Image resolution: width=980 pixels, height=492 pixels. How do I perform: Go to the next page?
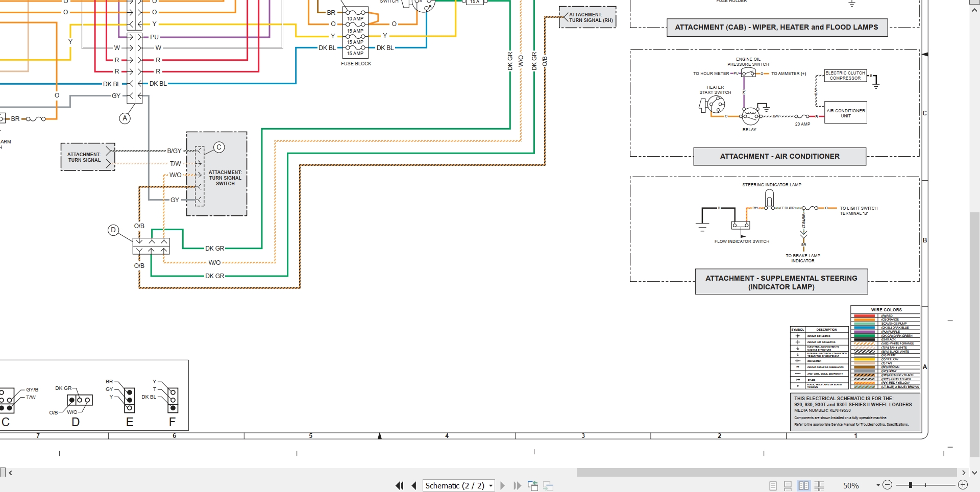(502, 485)
